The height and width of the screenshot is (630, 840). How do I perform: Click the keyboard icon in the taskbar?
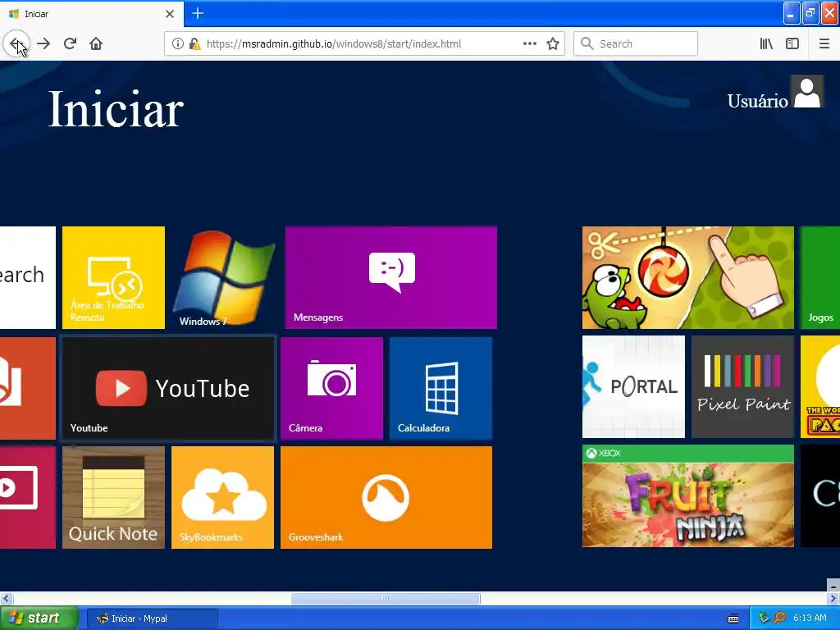[x=733, y=619]
